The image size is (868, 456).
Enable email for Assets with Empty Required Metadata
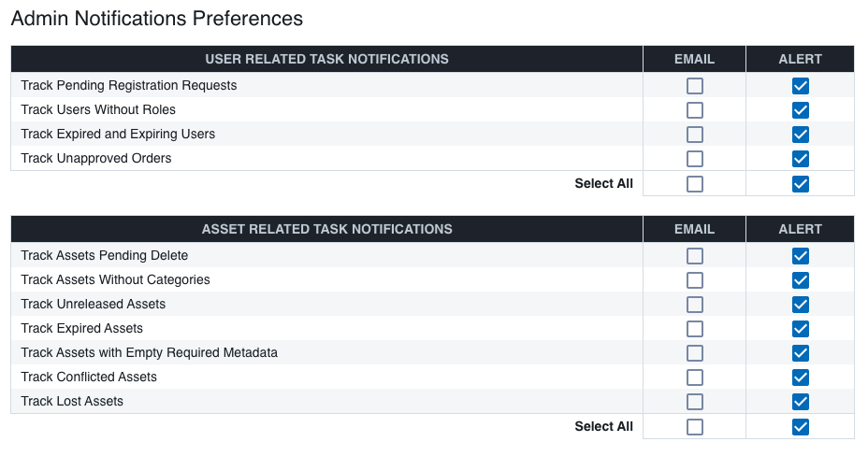[695, 353]
